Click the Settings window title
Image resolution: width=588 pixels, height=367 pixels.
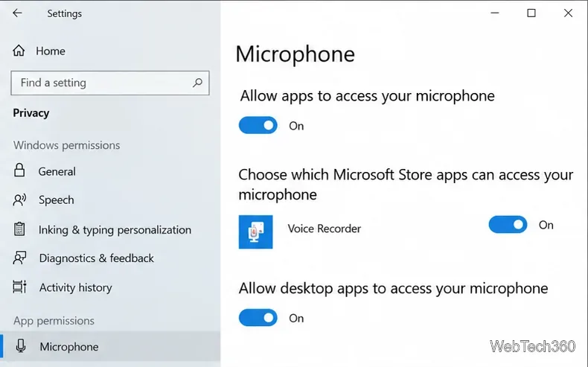(x=65, y=13)
